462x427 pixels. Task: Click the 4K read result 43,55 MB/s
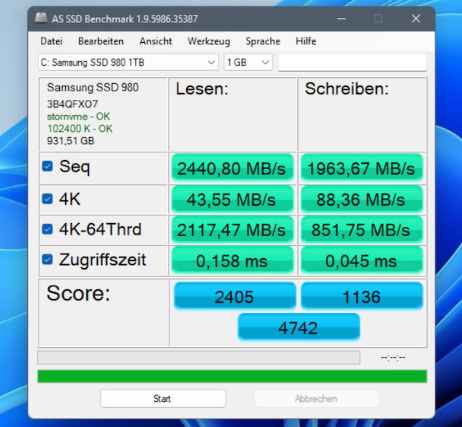[x=232, y=199]
